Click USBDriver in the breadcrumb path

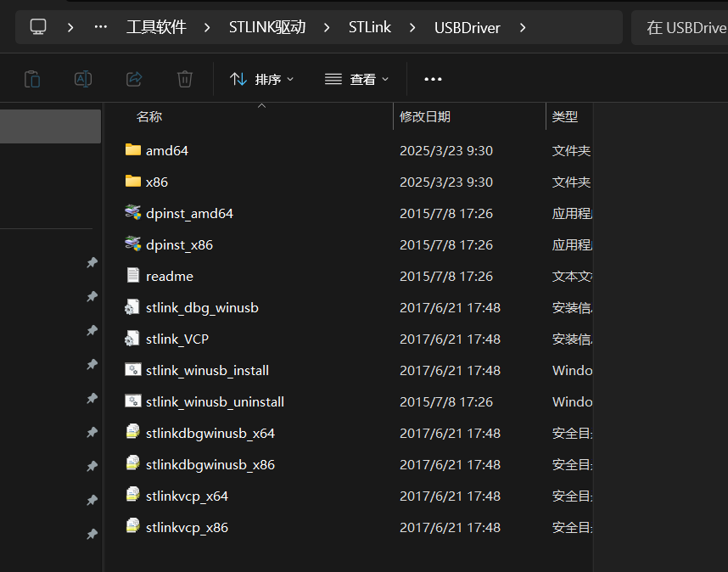tap(468, 28)
